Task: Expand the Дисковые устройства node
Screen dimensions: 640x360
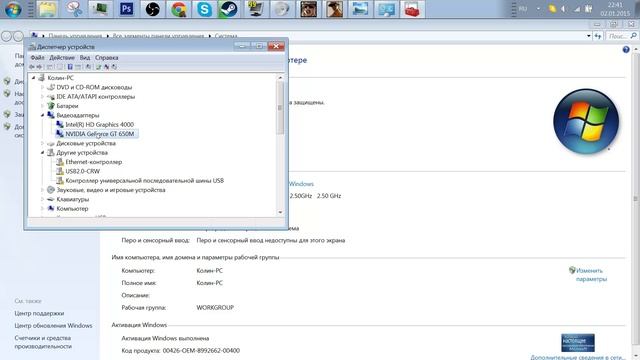Action: (x=42, y=143)
